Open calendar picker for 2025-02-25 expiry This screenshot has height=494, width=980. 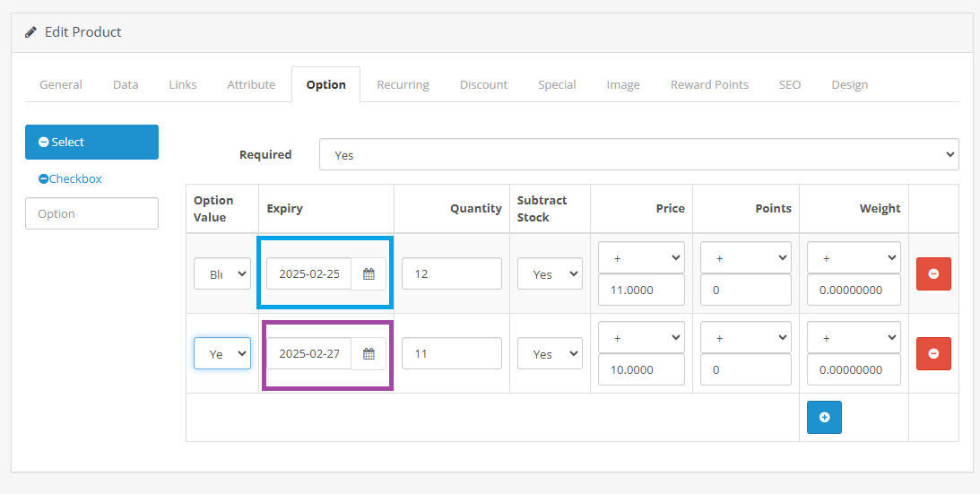click(x=369, y=274)
